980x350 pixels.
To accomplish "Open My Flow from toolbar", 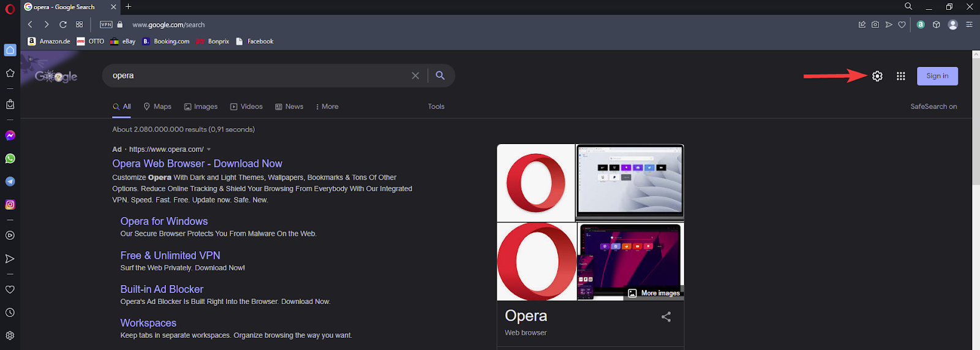I will [x=889, y=25].
